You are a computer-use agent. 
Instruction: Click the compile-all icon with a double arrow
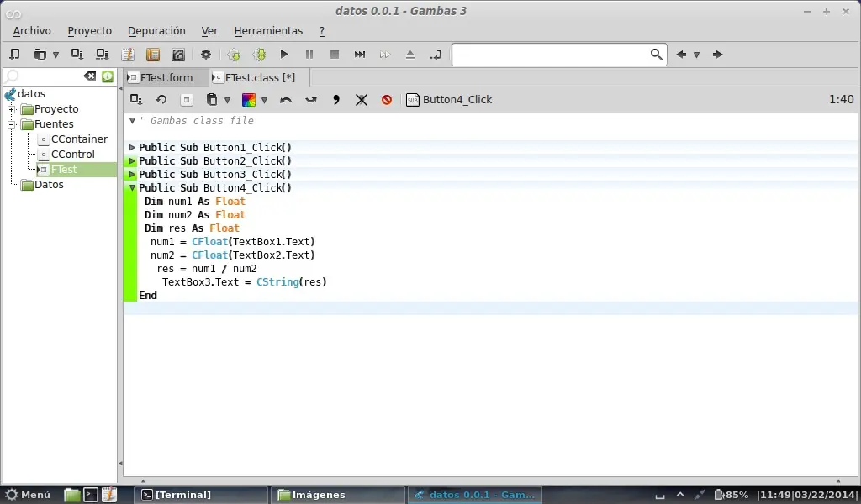[259, 55]
